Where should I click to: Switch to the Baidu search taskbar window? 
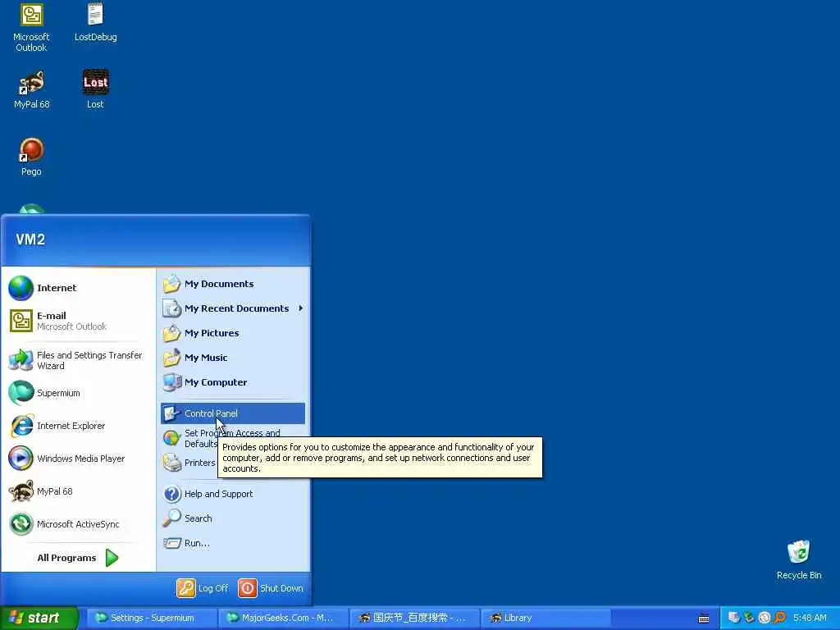[x=415, y=619]
